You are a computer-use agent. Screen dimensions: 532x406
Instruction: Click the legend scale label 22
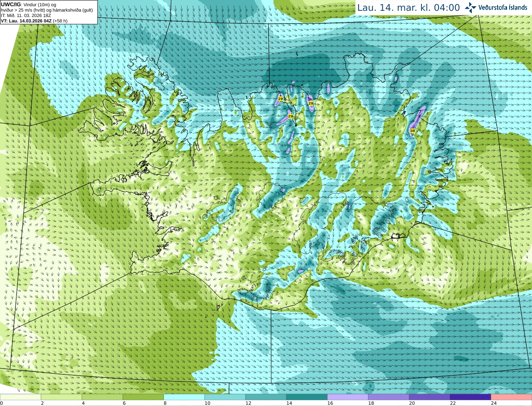(453, 403)
